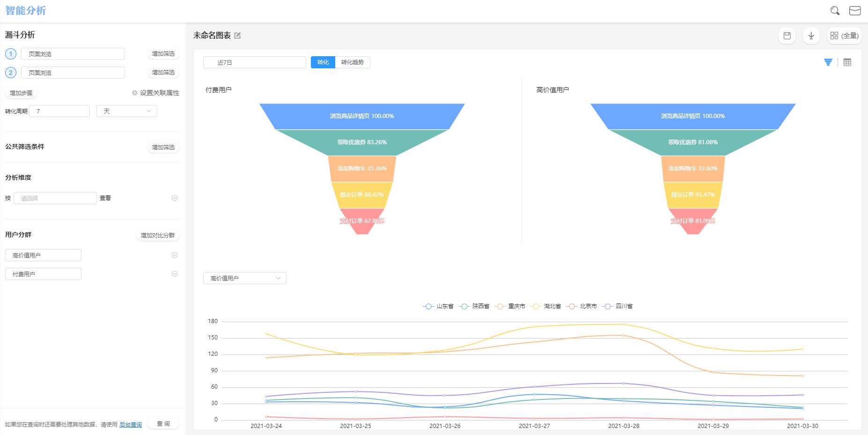
Task: Switch to the 转化 tab
Action: pos(323,62)
